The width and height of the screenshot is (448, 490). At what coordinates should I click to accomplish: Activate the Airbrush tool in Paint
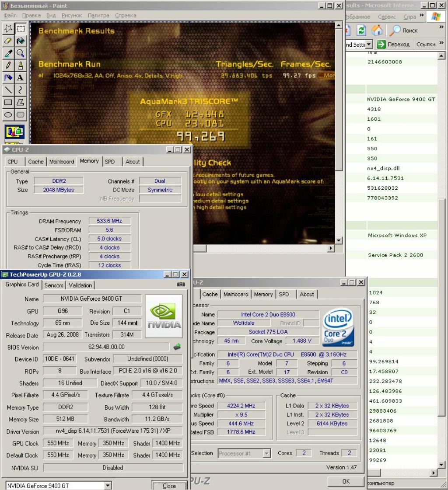tap(8, 77)
